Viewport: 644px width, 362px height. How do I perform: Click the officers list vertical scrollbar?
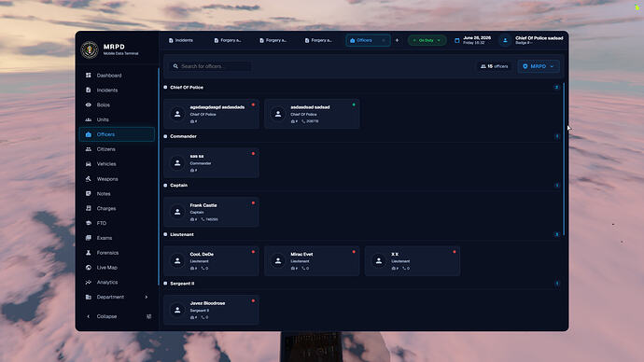pyautogui.click(x=564, y=160)
